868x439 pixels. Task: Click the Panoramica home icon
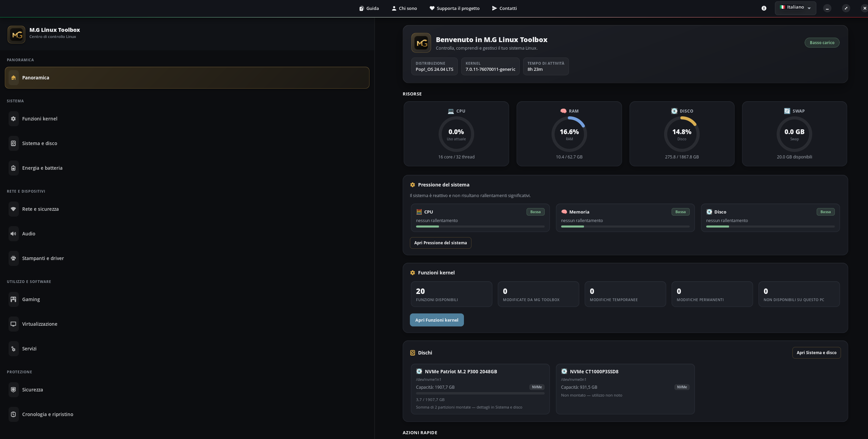tap(13, 78)
